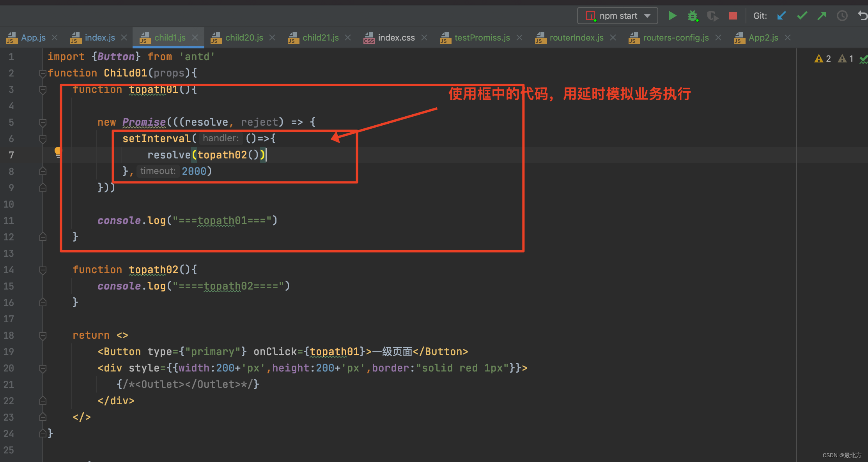
Task: Stop the running process
Action: pyautogui.click(x=733, y=16)
